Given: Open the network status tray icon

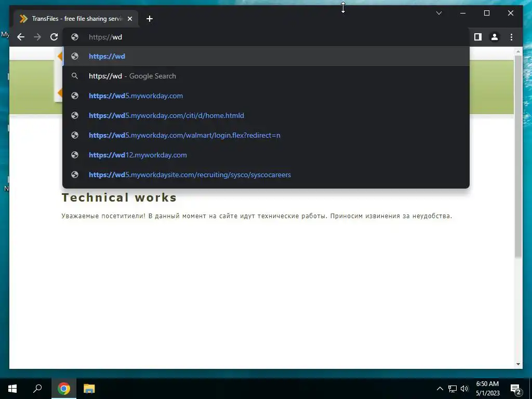Looking at the screenshot, I should tap(453, 389).
